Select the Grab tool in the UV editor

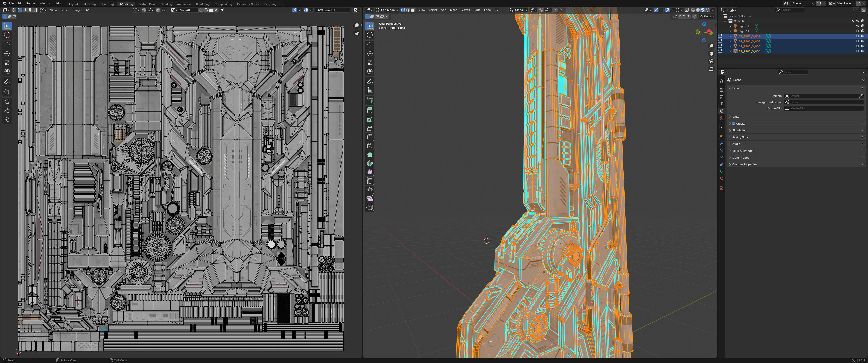(x=7, y=102)
